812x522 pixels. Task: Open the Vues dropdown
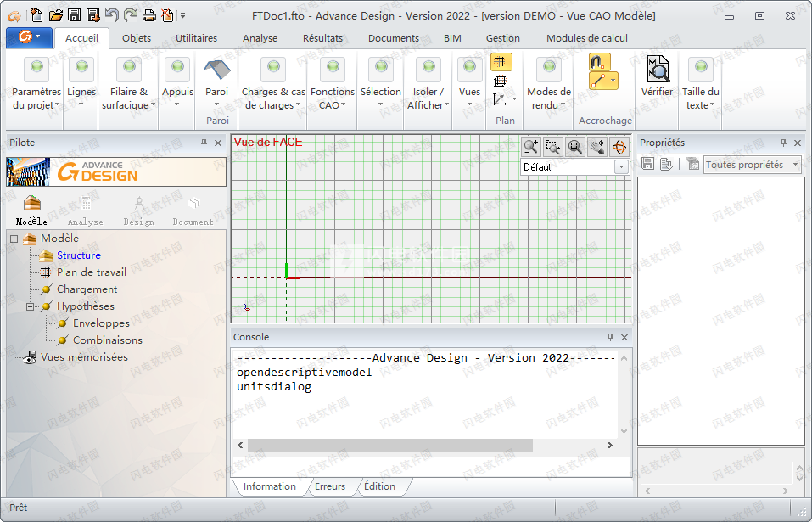(469, 83)
